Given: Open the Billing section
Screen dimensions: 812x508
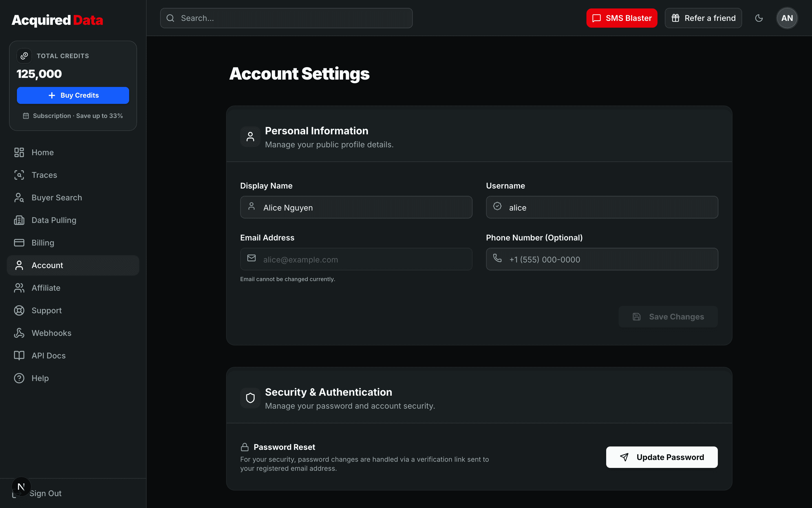Looking at the screenshot, I should [73, 243].
